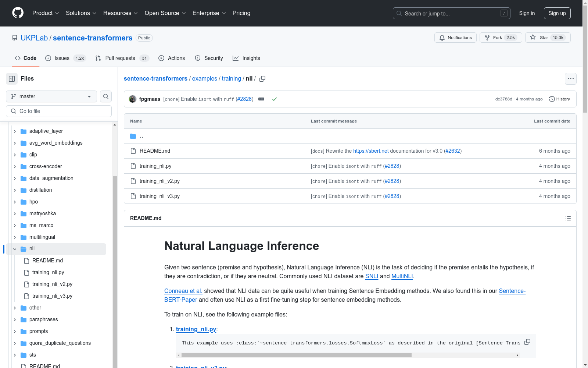
Task: Open the master branch dropdown
Action: (51, 96)
